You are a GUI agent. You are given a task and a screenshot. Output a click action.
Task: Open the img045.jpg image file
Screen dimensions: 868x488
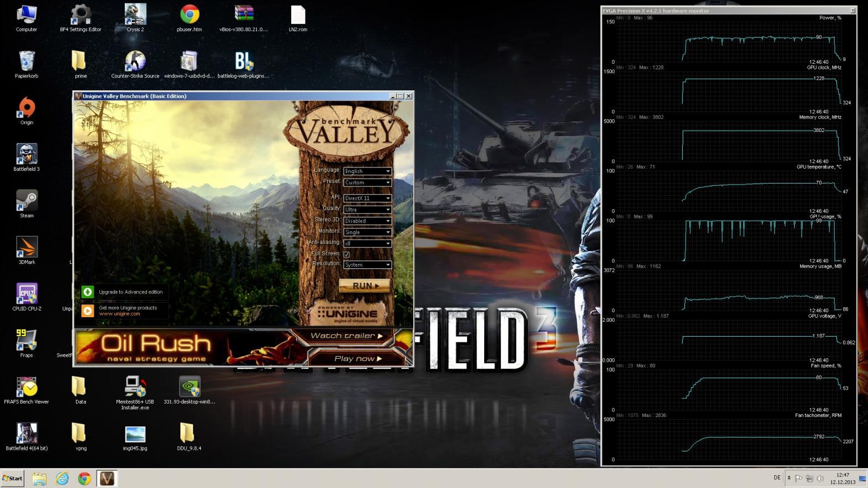tap(135, 437)
